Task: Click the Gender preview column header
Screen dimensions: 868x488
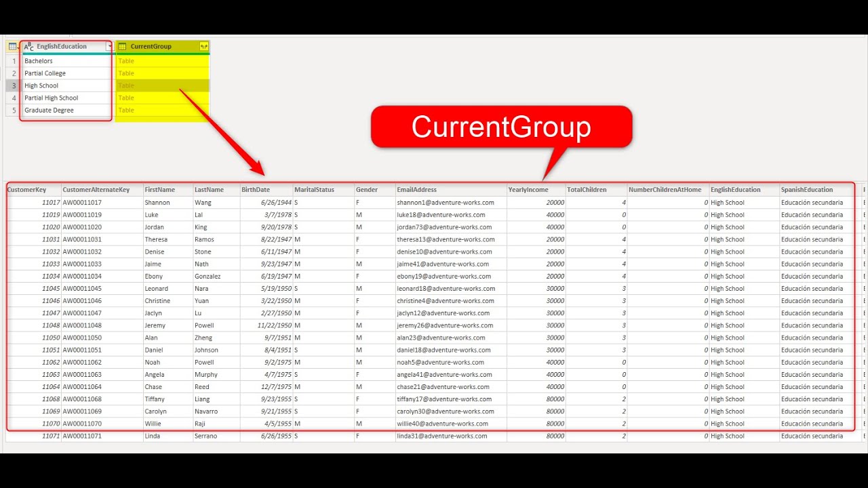Action: 375,190
